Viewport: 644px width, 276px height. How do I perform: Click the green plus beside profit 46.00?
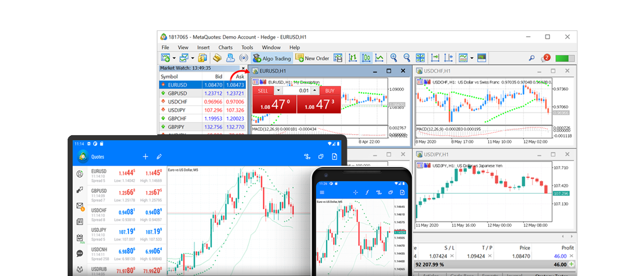[x=571, y=265]
